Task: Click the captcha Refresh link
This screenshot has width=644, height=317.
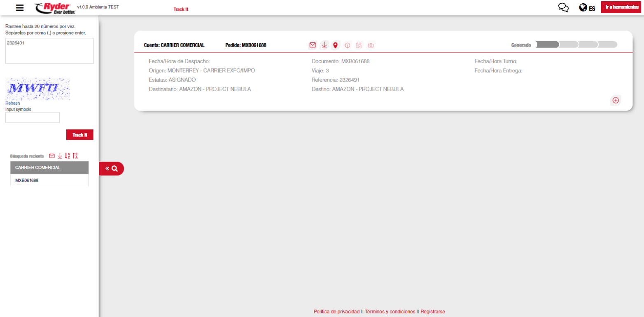Action: pyautogui.click(x=12, y=103)
